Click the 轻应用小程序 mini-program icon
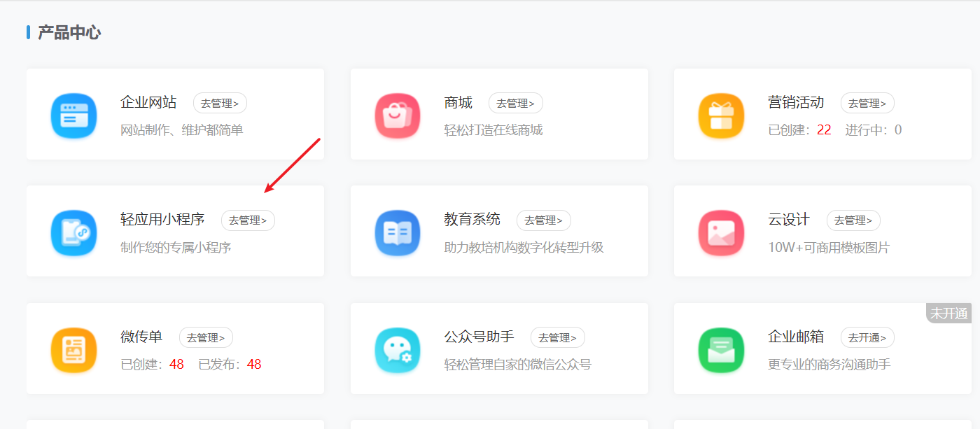Screen dimensions: 980x429 (x=73, y=231)
